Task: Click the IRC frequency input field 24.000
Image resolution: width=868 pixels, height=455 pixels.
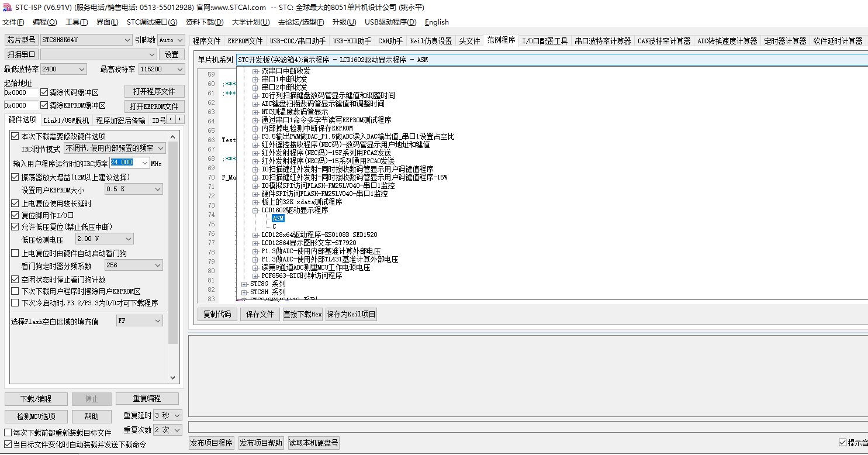Action: [x=129, y=163]
